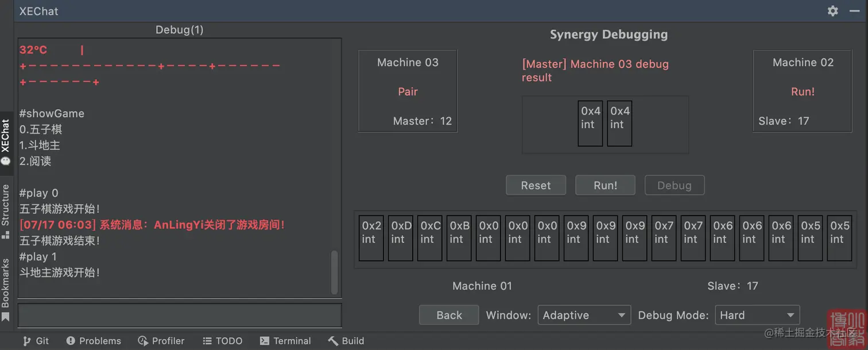This screenshot has width=868, height=350.
Task: Hide the XEChat tool window
Action: click(x=854, y=11)
